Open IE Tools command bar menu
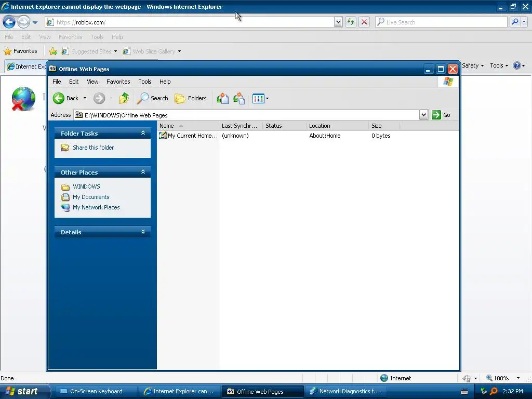 499,65
